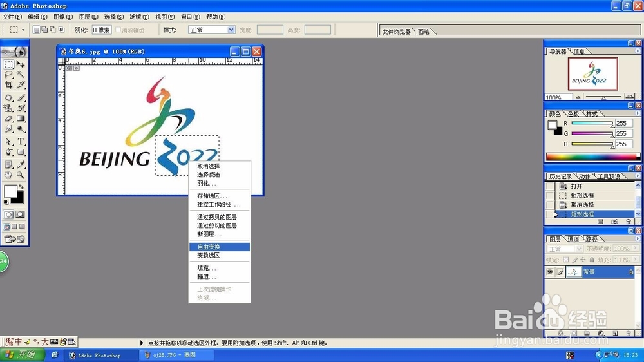
Task: Click the Adobe Photoshop taskbar button
Action: coord(101,355)
